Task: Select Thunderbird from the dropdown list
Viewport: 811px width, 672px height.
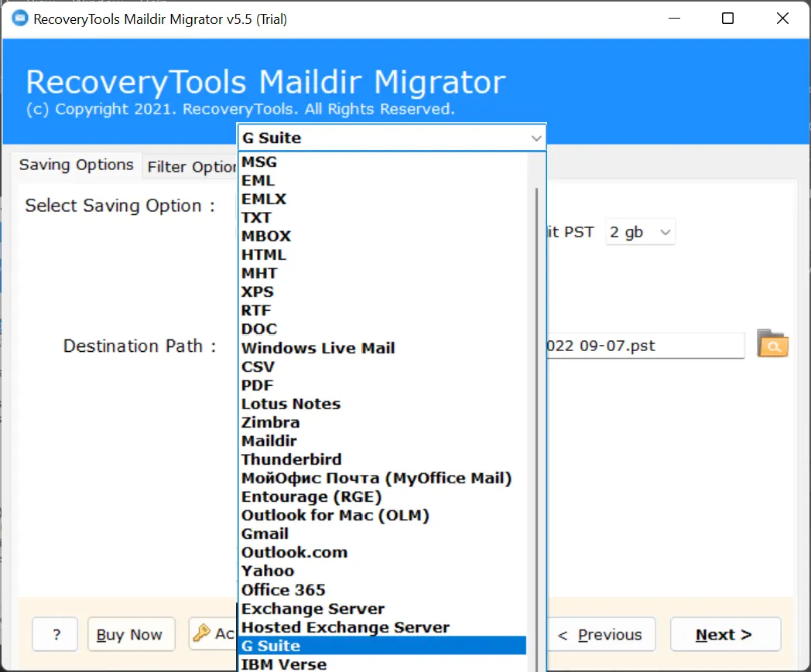Action: tap(291, 459)
